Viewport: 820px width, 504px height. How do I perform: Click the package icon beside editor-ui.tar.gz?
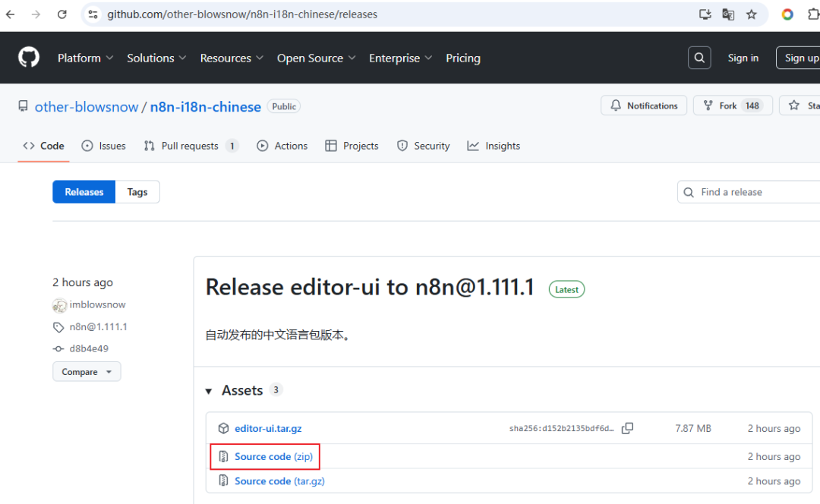click(x=223, y=428)
